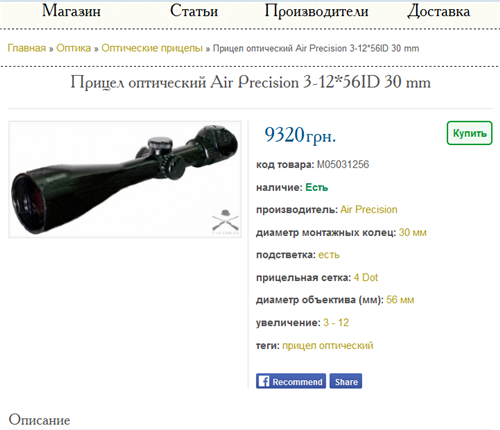
Task: Click the Facebook f icon
Action: coord(264,381)
